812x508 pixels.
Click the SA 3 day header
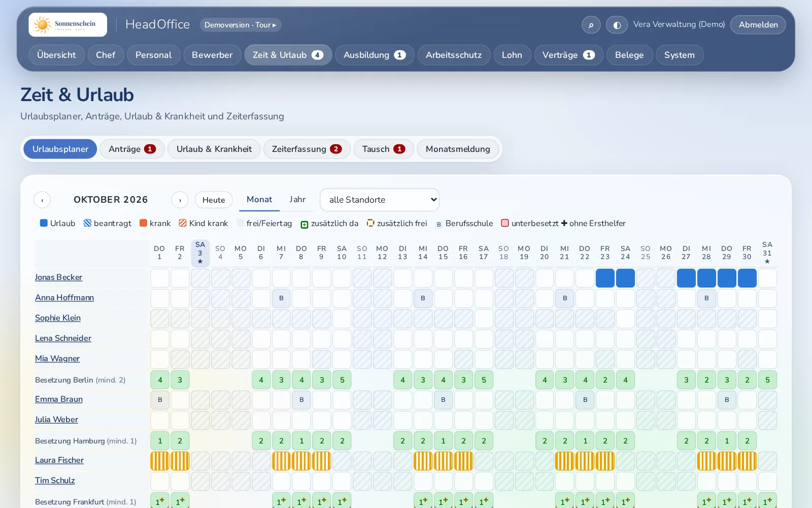point(200,253)
